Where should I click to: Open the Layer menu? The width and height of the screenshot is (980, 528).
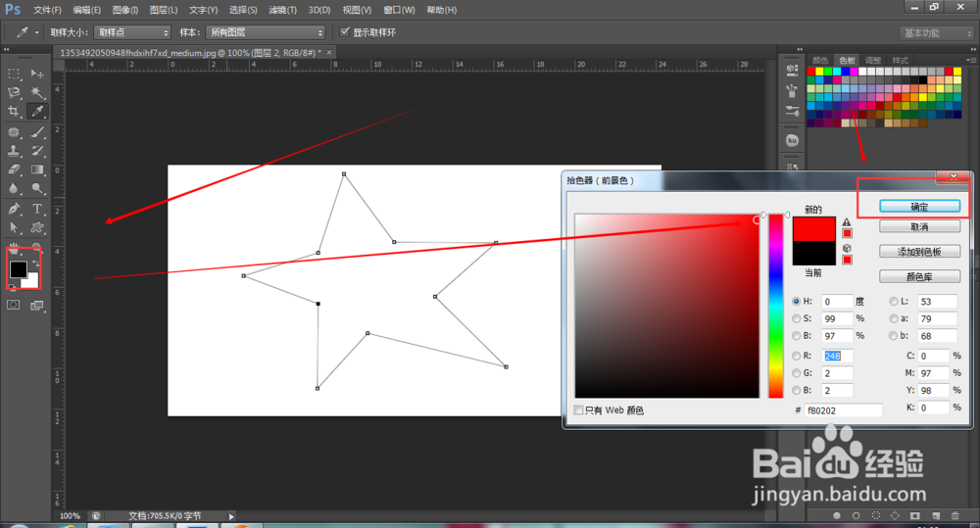click(164, 10)
